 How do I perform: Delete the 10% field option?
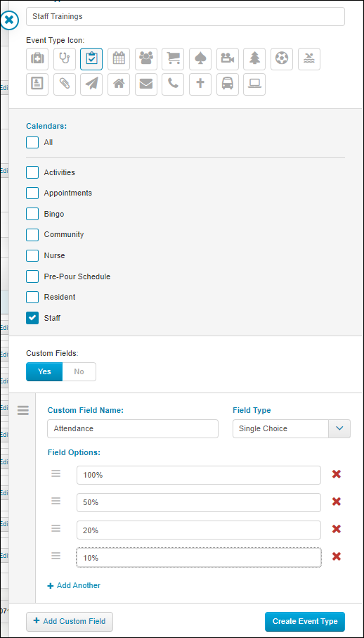(336, 556)
